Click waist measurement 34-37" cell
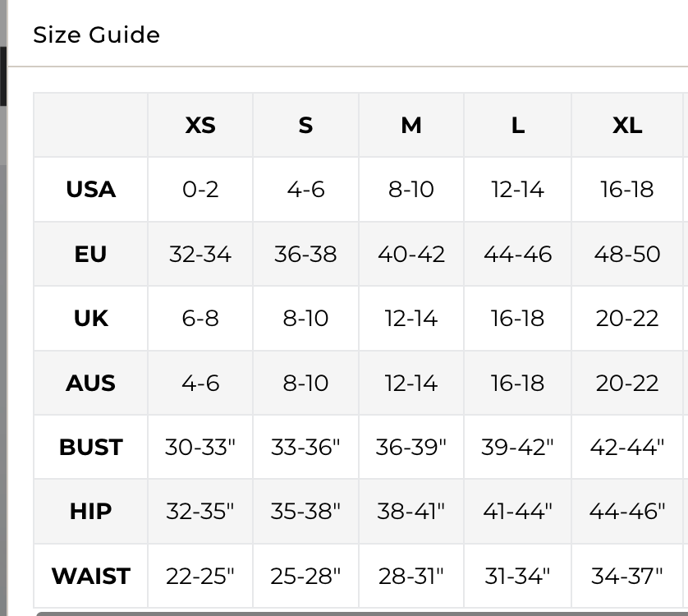 pyautogui.click(x=627, y=576)
